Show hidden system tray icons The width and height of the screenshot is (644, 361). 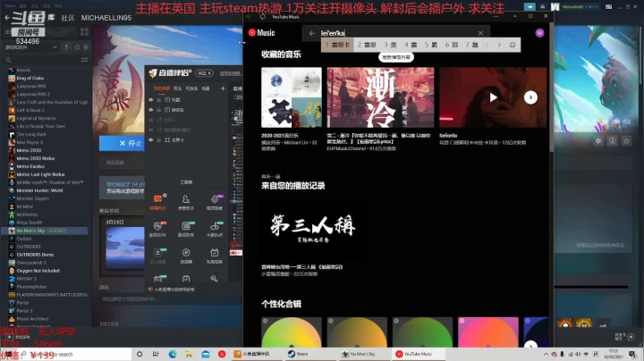point(546,354)
